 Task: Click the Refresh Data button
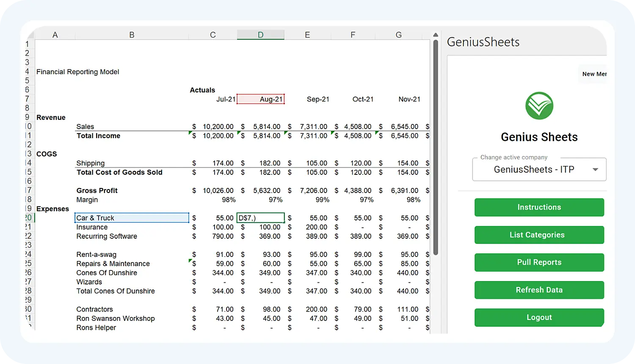click(x=539, y=290)
